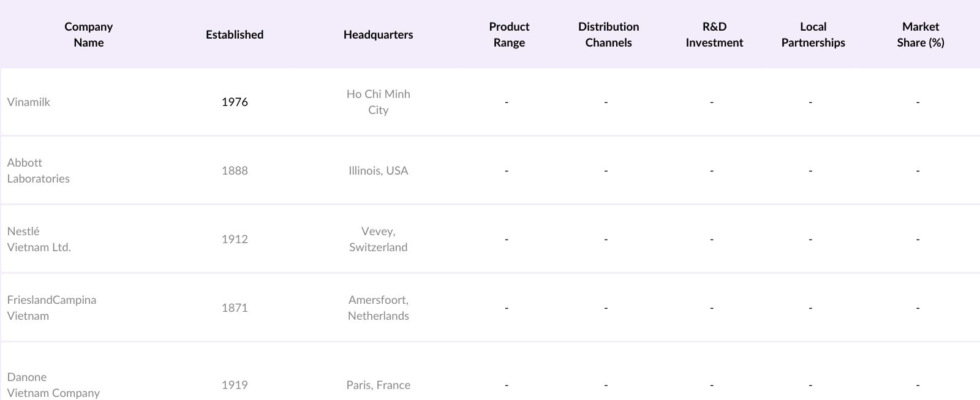Click the Local Partnerships column header
The width and height of the screenshot is (980, 400).
813,34
